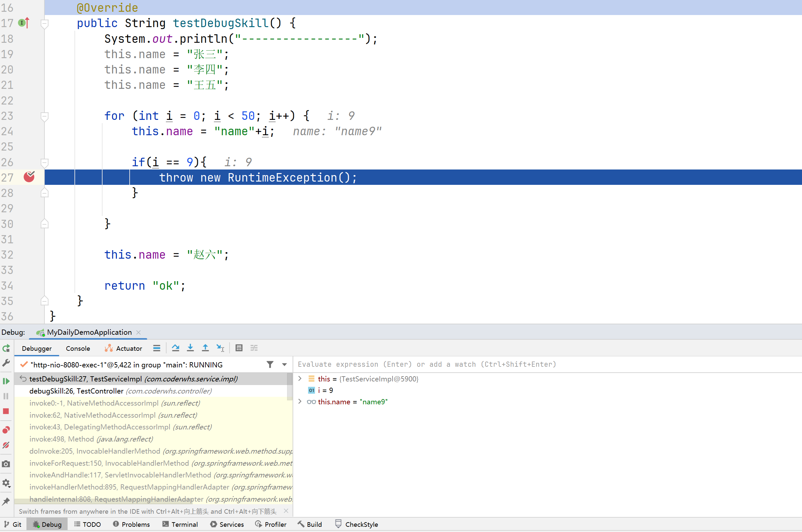Viewport: 802px width, 532px height.
Task: Open View Breakpoints dialog
Action: [x=6, y=430]
